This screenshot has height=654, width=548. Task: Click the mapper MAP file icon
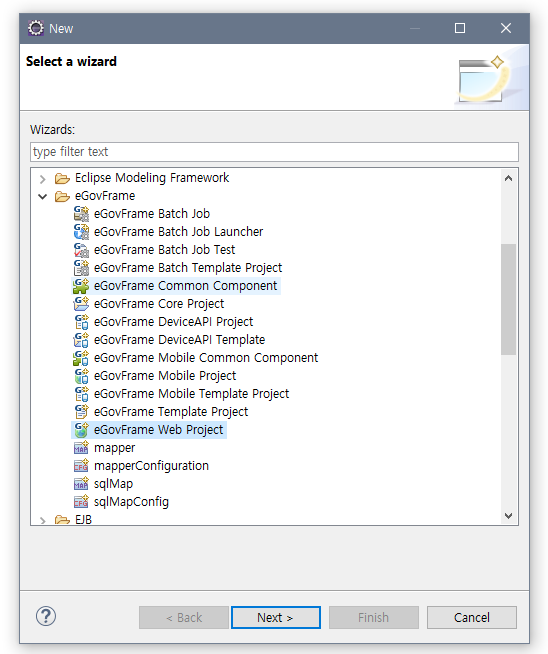click(81, 448)
